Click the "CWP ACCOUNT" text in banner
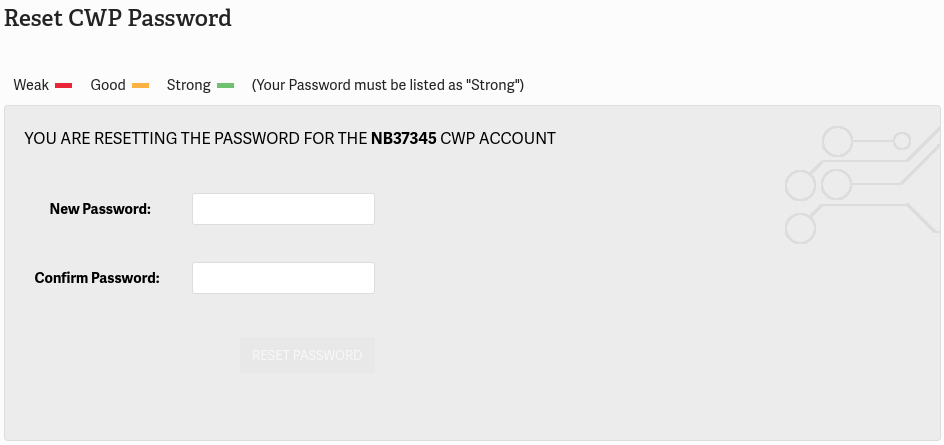The image size is (944, 445). click(498, 138)
